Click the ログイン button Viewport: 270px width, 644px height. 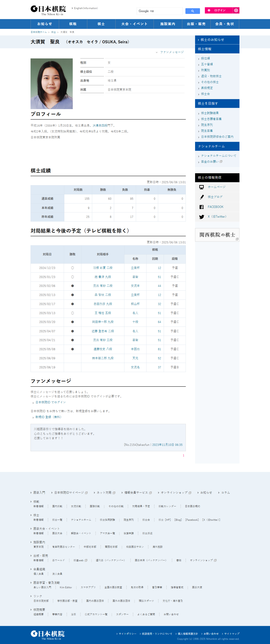[219, 10]
